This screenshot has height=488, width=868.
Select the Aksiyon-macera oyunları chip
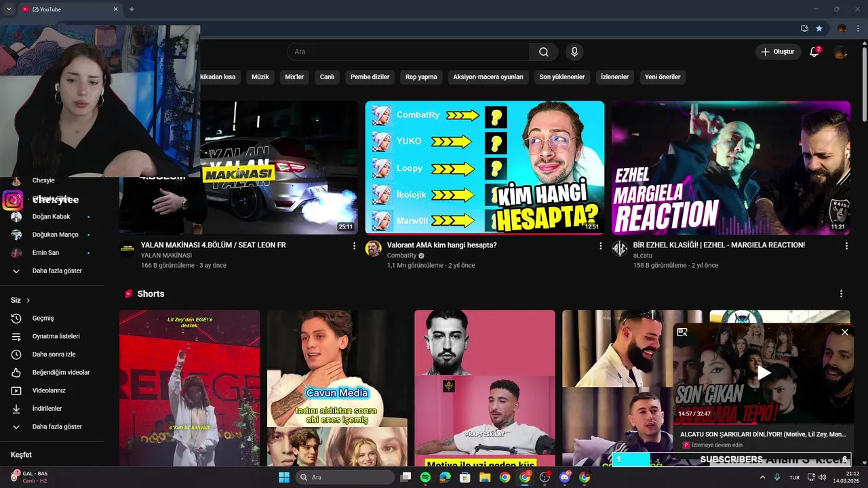(x=488, y=77)
